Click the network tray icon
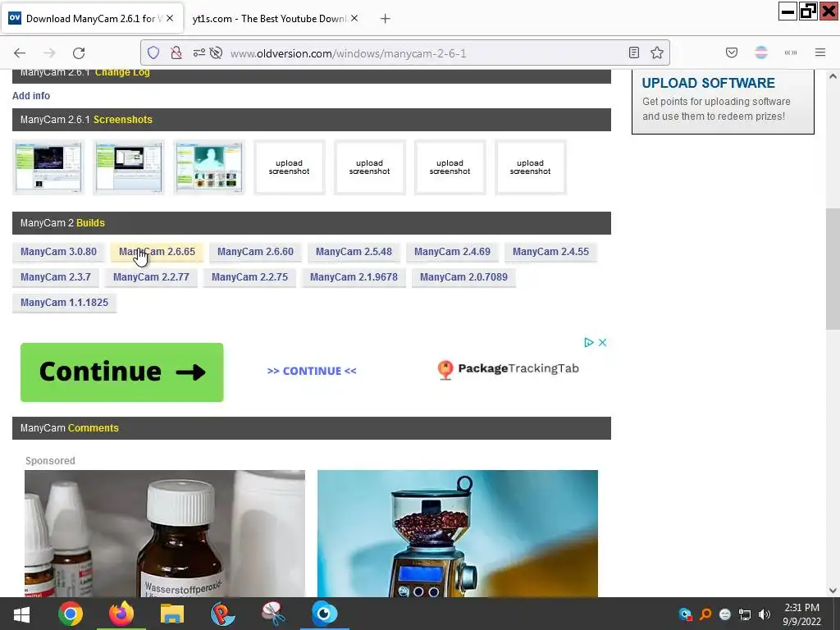 pos(745,614)
